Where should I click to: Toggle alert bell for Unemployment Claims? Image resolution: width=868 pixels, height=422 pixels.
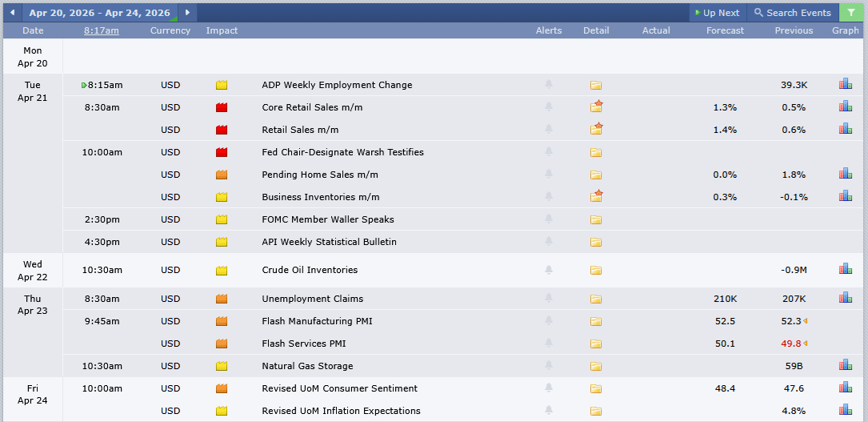(x=549, y=298)
